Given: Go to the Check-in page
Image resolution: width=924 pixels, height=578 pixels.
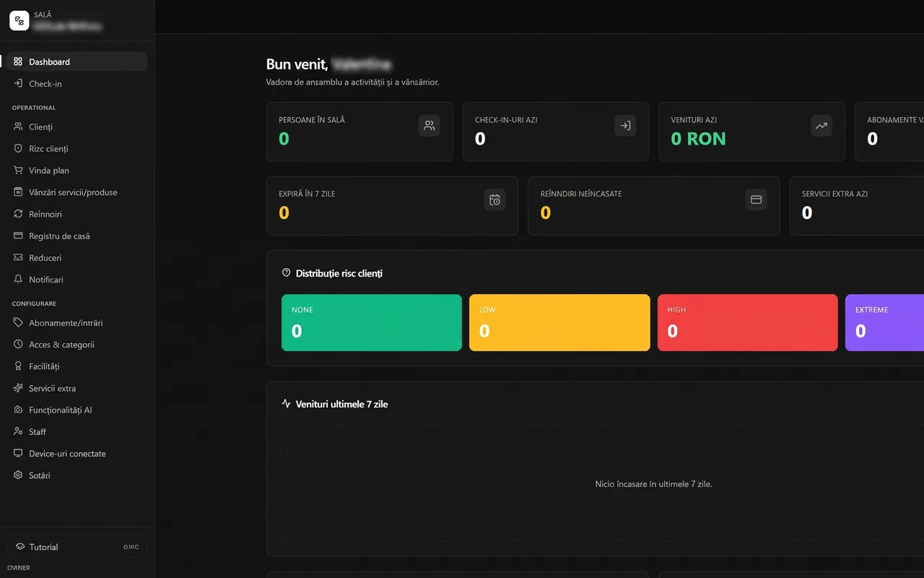Looking at the screenshot, I should coord(77,84).
